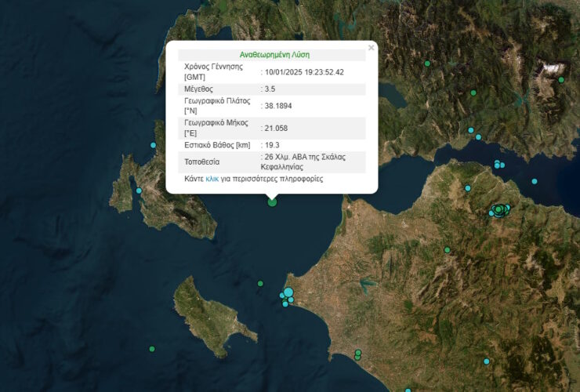Select the marker beside the snow-capped mountain
Screen dimensions: 580x392
tap(561, 79)
